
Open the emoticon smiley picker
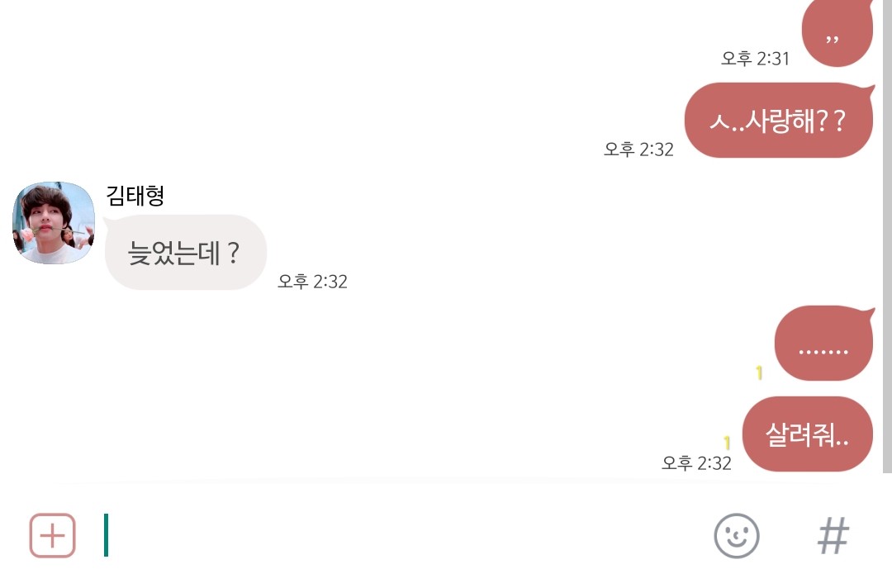[x=736, y=536]
